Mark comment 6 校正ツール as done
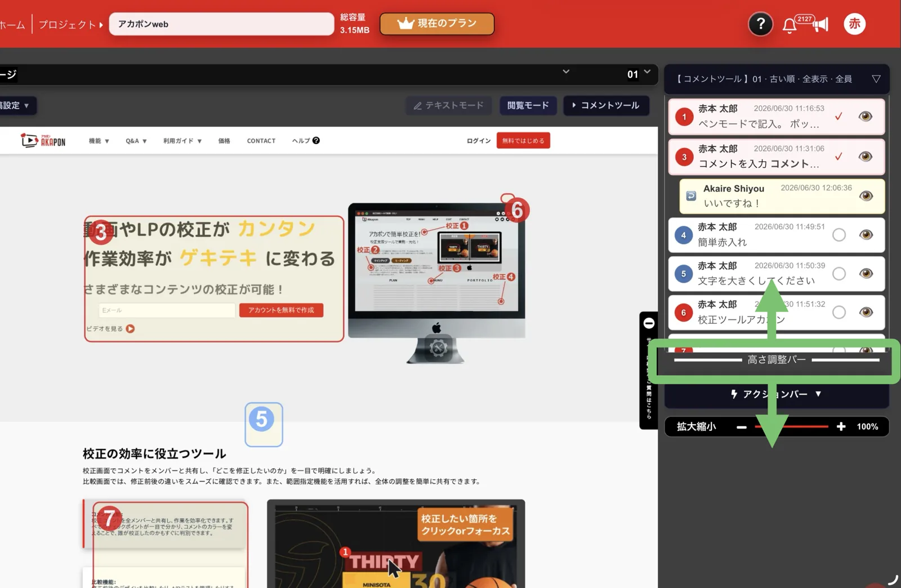Viewport: 901px width, 588px height. coord(839,312)
